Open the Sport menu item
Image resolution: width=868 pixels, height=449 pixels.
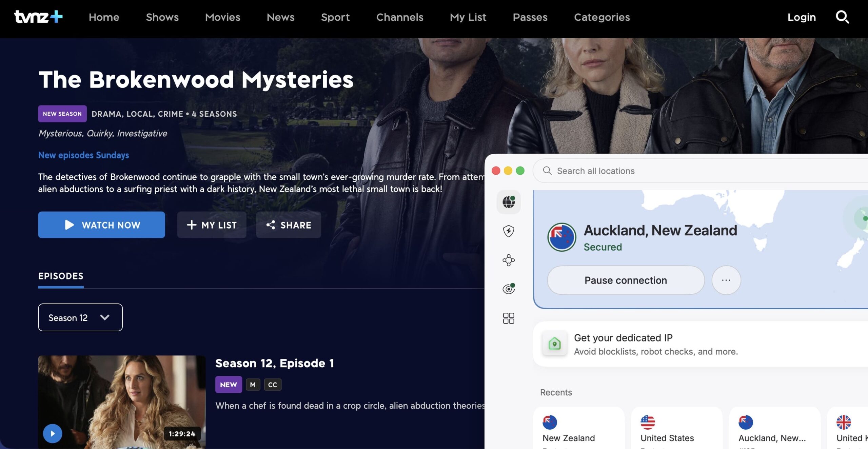point(335,17)
